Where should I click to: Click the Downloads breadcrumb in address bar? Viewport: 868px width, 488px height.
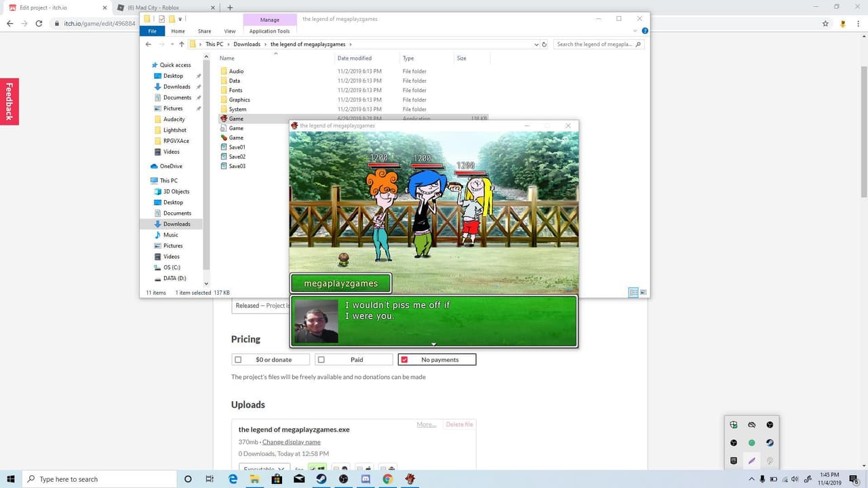pos(247,44)
